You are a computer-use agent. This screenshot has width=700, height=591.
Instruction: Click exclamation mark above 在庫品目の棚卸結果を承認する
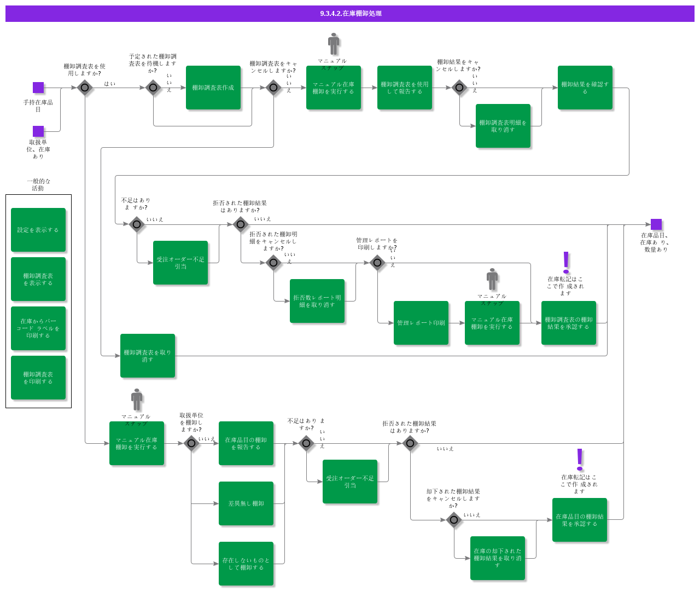pos(580,460)
